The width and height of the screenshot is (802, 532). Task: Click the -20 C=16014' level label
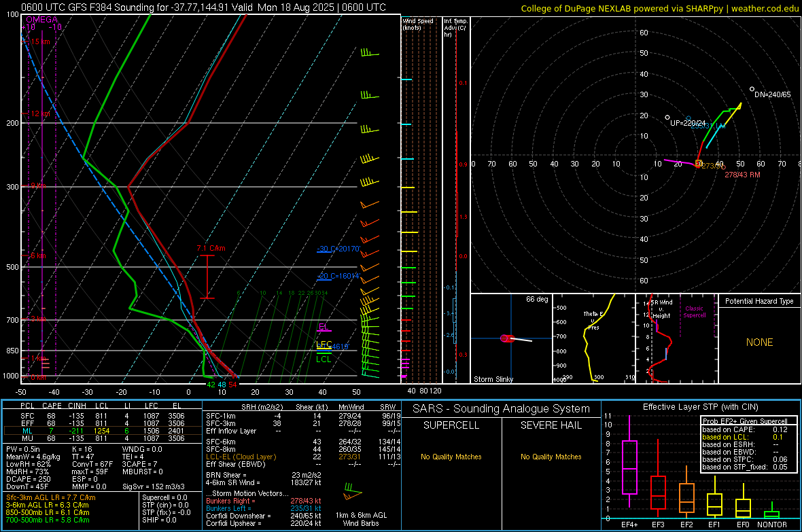click(338, 277)
